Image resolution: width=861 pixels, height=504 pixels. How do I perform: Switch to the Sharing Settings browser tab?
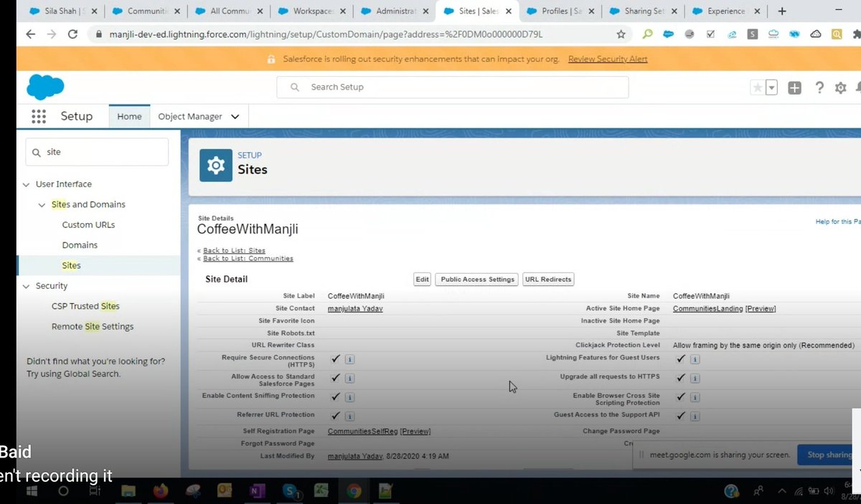[x=642, y=11]
